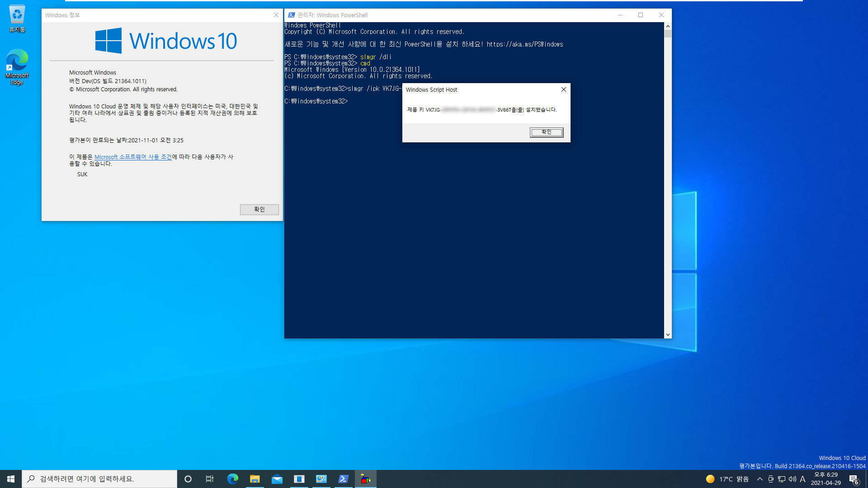Close the Windows 정보 window

click(x=276, y=15)
